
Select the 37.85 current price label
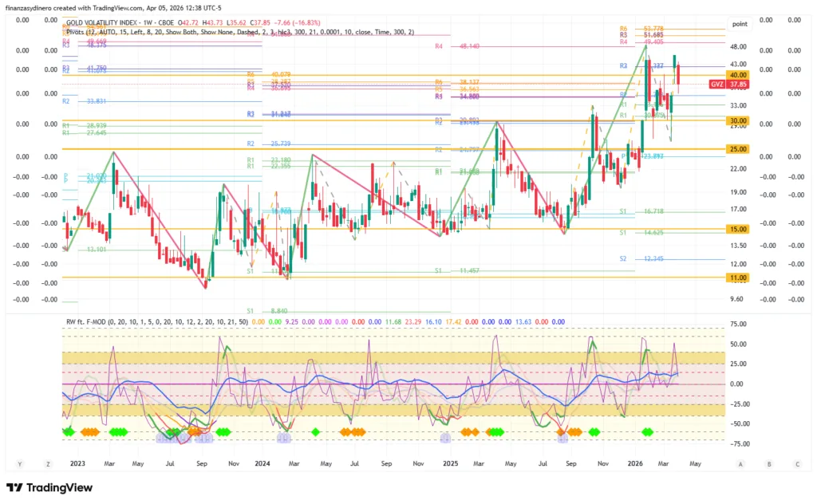737,84
